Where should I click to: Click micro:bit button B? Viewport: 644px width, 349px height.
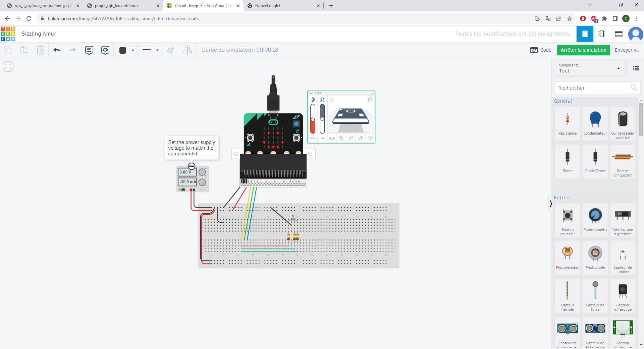click(x=296, y=137)
